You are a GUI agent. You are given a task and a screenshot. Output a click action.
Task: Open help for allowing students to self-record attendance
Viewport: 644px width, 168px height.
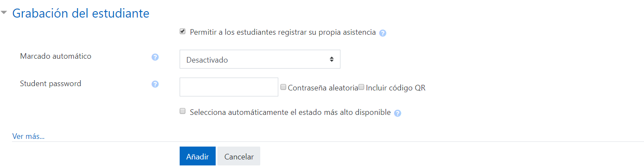tap(383, 33)
